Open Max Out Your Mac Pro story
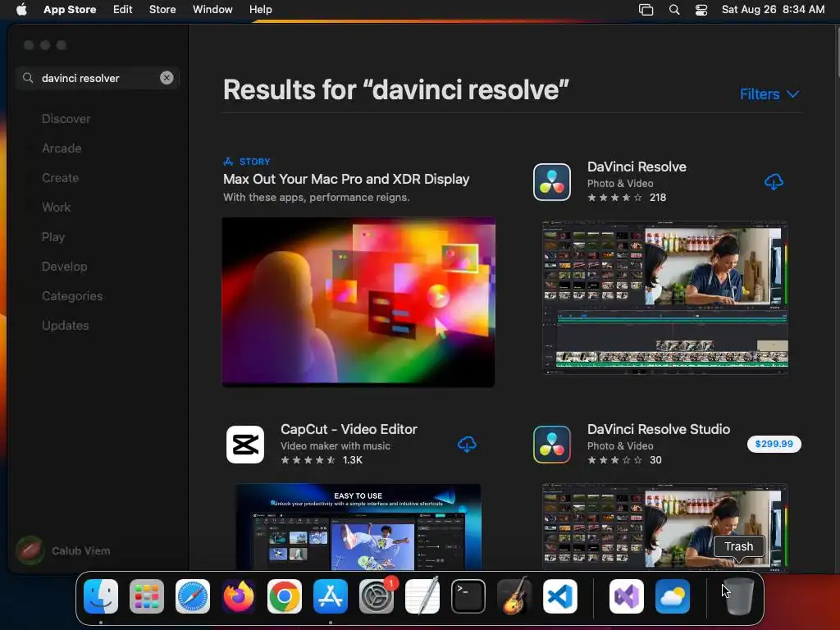 coord(346,179)
